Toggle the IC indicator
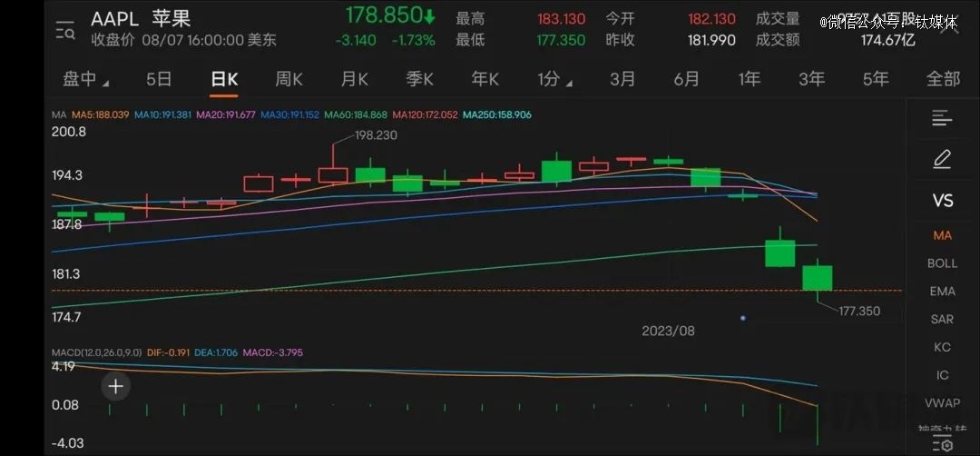 pos(943,375)
